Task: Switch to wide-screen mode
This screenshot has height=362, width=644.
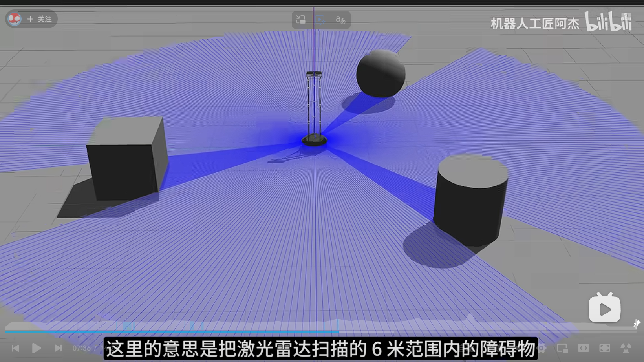Action: (x=584, y=348)
